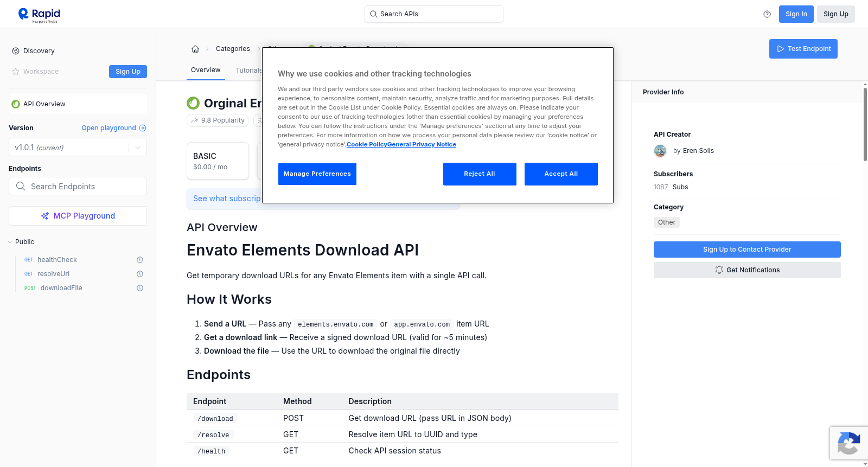Select API Overview in the sidebar
Screen dimensions: 868x467
coord(78,104)
